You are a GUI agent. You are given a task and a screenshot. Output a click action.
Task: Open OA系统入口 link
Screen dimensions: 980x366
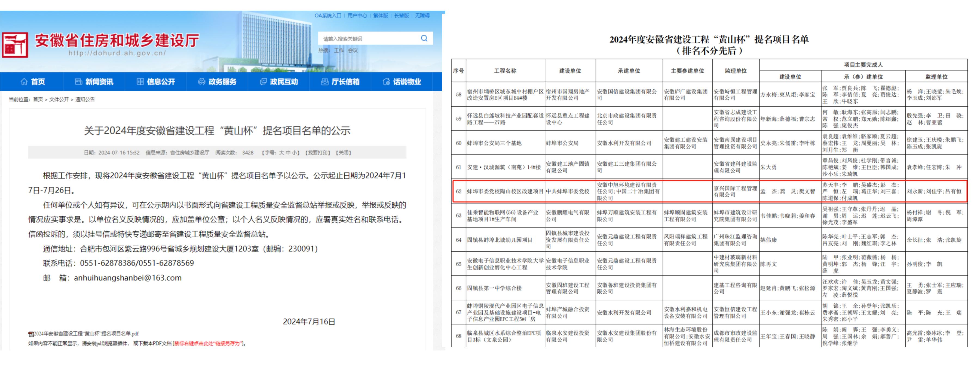point(327,16)
